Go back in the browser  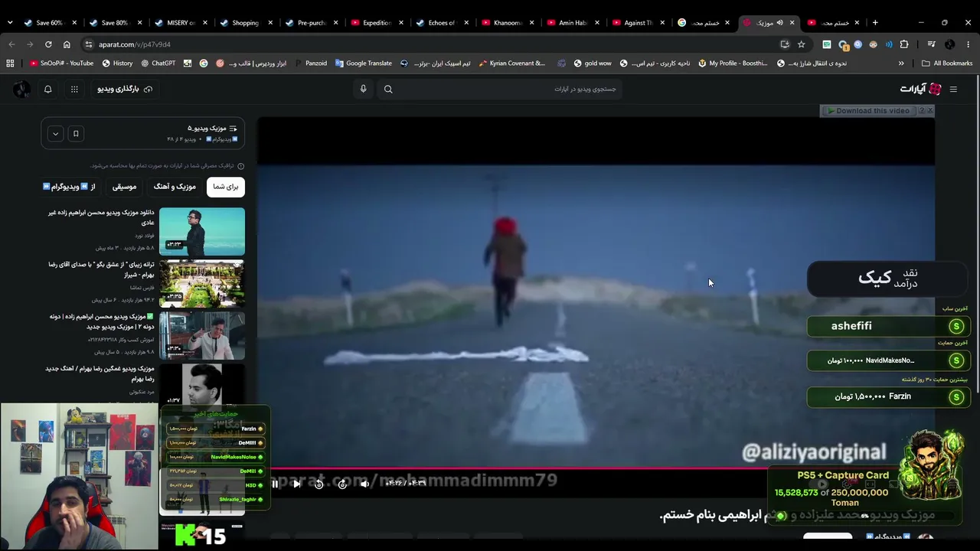point(11,44)
